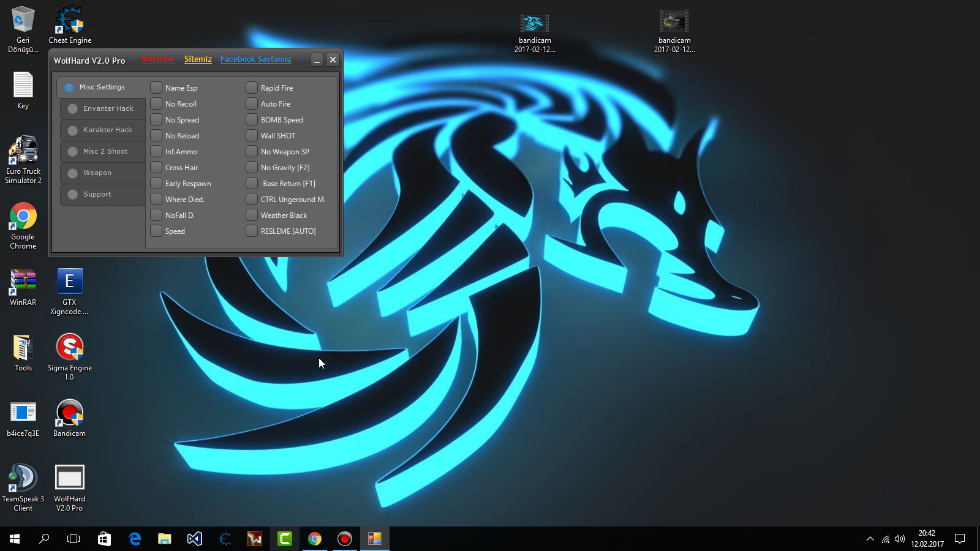Open the Weapon tab
The height and width of the screenshot is (551, 980).
[103, 173]
